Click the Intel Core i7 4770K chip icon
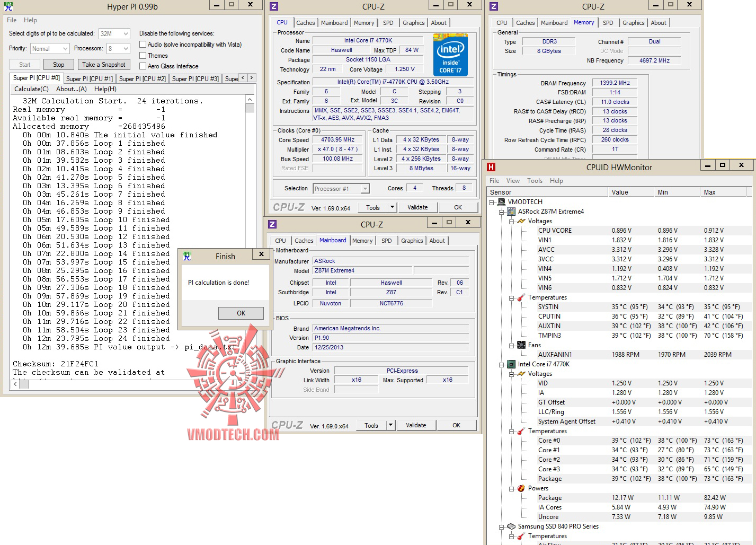The width and height of the screenshot is (756, 545). pos(511,364)
